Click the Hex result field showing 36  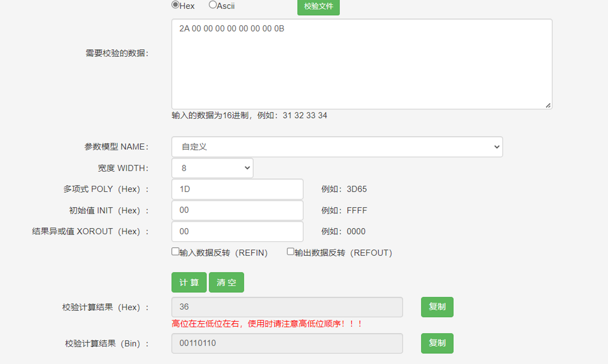tap(287, 307)
